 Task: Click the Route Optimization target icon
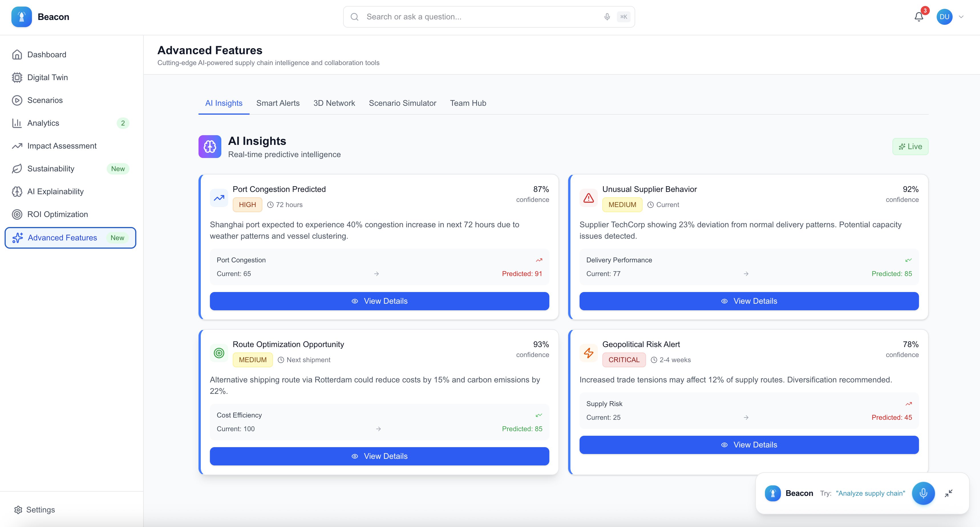click(219, 353)
